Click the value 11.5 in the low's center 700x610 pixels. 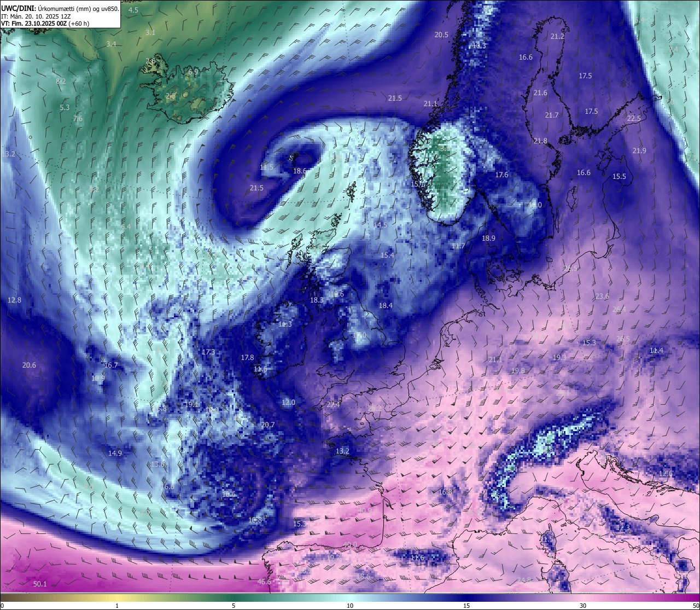coord(267,167)
